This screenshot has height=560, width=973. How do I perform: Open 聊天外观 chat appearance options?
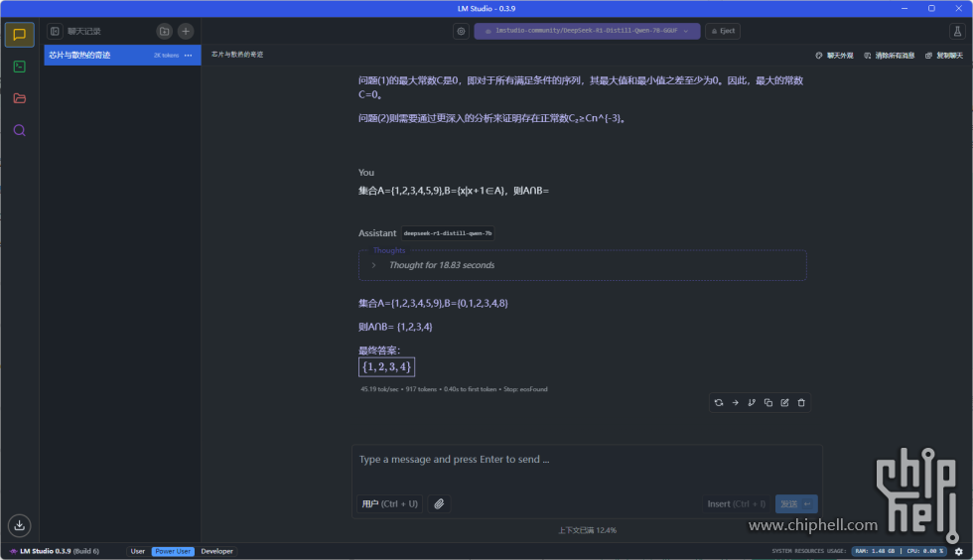tap(835, 56)
